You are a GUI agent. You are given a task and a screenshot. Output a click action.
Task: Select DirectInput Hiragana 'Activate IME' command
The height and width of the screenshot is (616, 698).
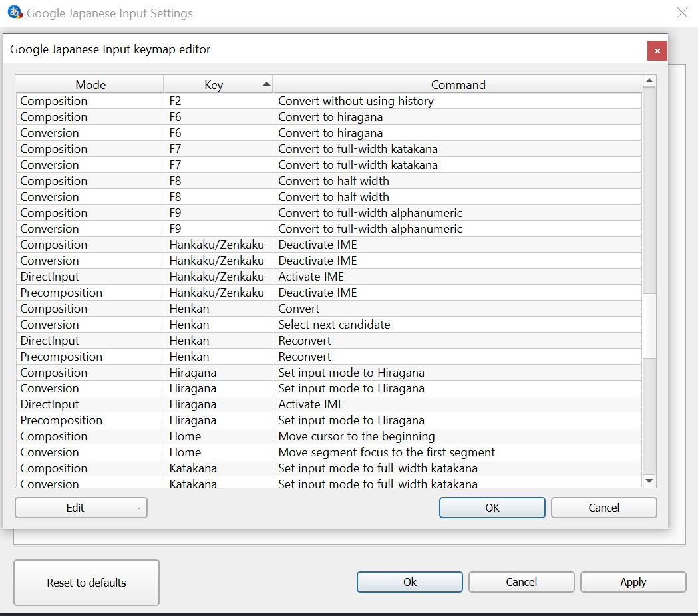click(458, 404)
